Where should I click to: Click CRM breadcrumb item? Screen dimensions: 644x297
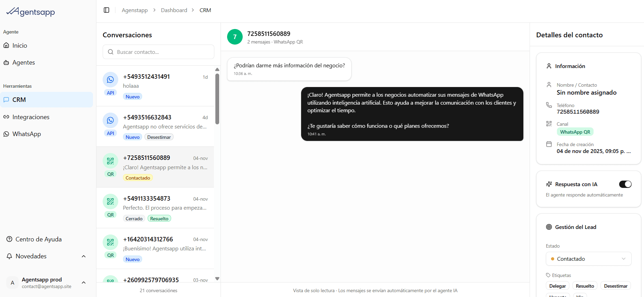click(x=205, y=10)
